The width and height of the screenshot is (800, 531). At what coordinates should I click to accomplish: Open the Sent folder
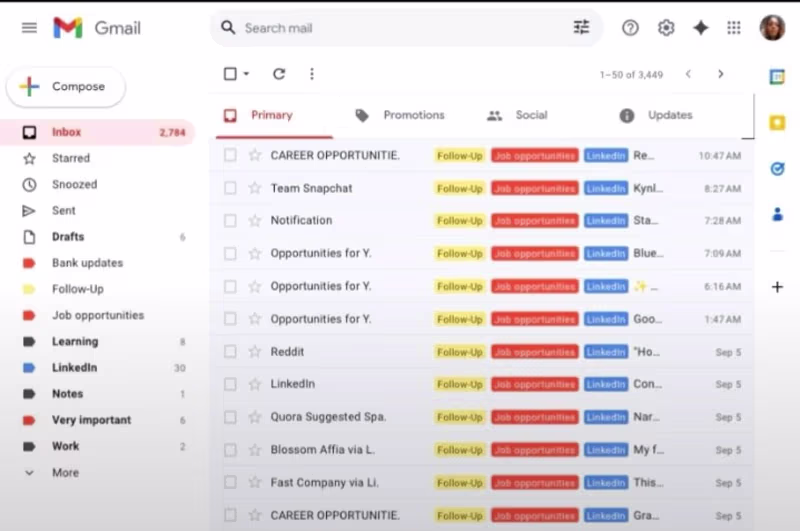tap(97, 210)
